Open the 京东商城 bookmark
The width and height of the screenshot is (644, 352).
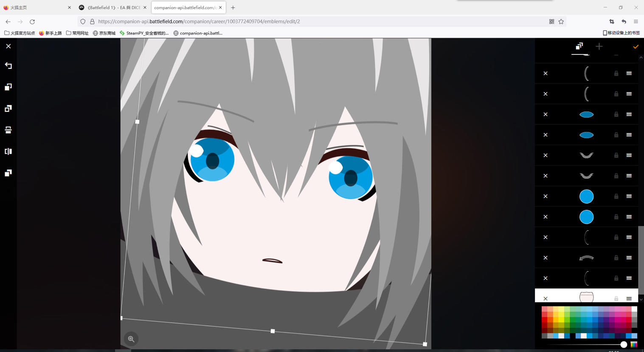coord(104,33)
